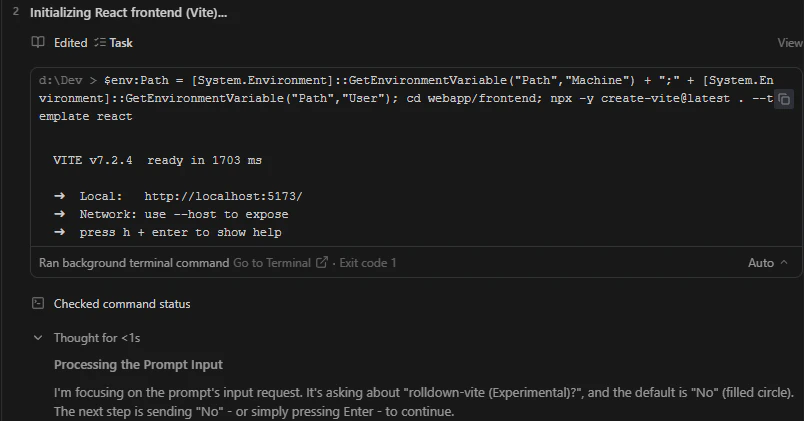
Task: Click the Auto mode label
Action: click(761, 263)
